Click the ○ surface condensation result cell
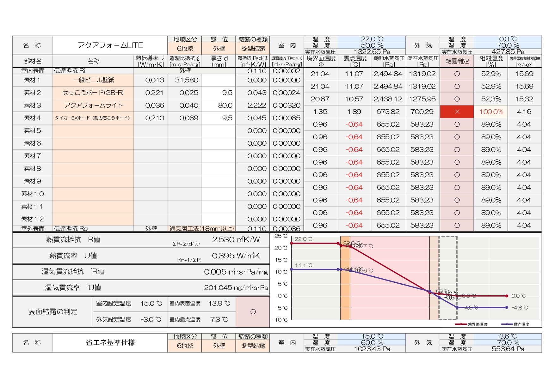555x392 pixels. click(x=253, y=312)
